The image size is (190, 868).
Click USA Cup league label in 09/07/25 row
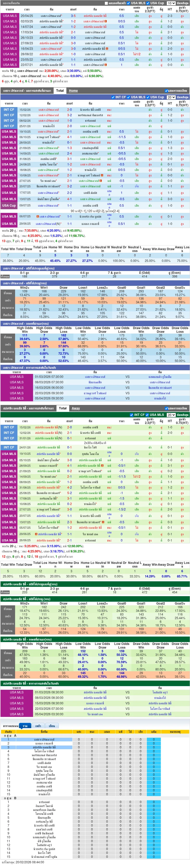tap(9, 206)
